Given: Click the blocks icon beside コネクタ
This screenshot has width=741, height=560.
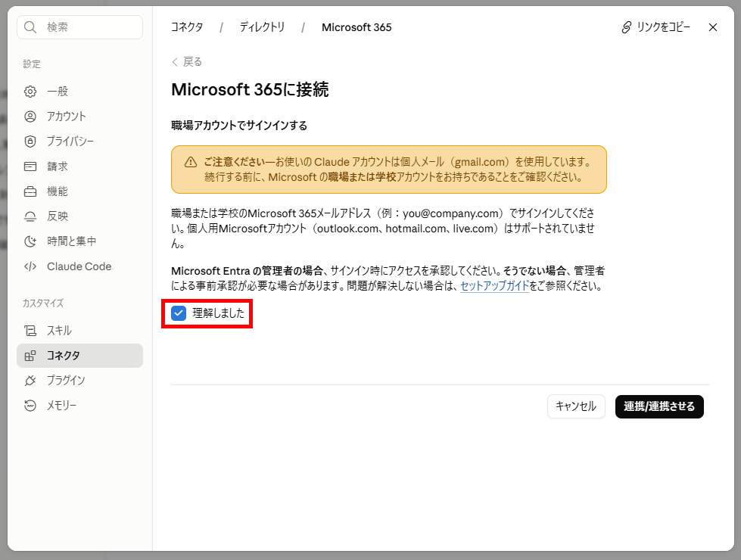Looking at the screenshot, I should pos(30,356).
